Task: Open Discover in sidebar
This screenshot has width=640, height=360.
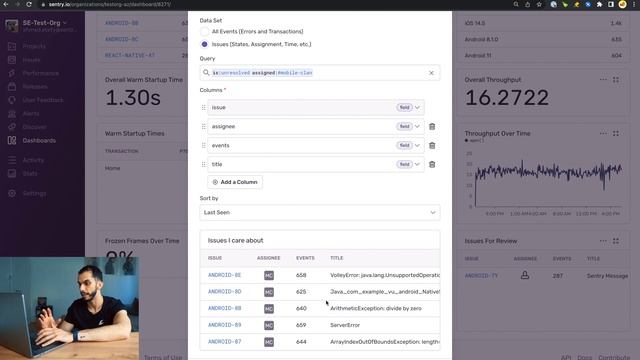Action: click(34, 127)
